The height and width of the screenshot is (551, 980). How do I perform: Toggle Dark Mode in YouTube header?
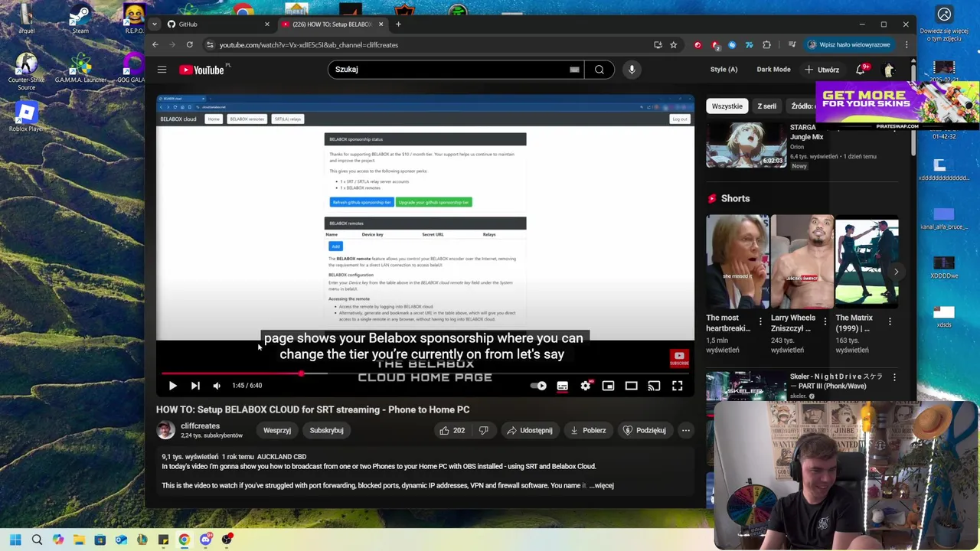click(773, 70)
